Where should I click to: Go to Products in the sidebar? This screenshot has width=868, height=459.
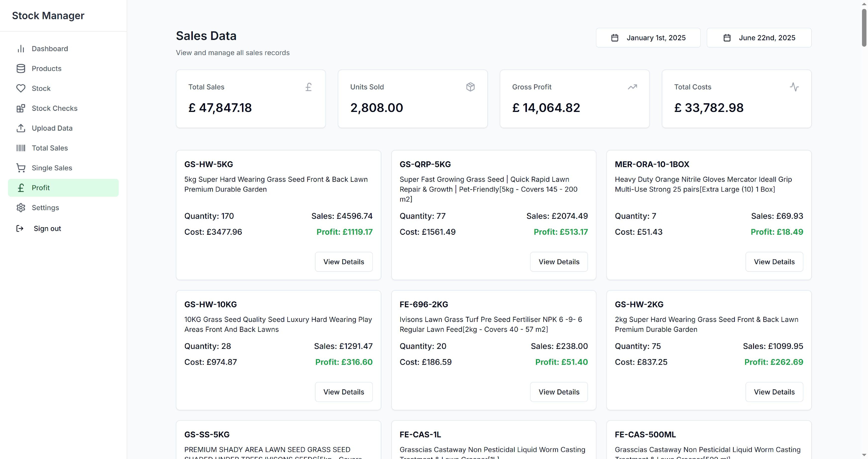(x=63, y=69)
